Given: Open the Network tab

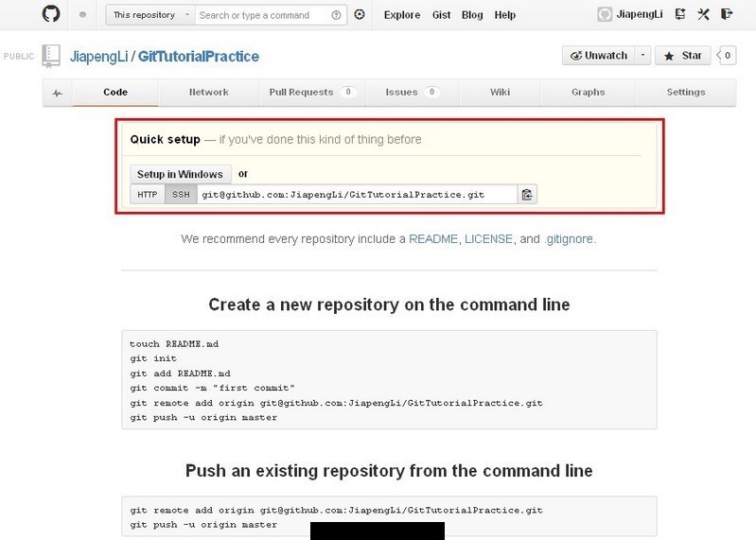Looking at the screenshot, I should 209,92.
